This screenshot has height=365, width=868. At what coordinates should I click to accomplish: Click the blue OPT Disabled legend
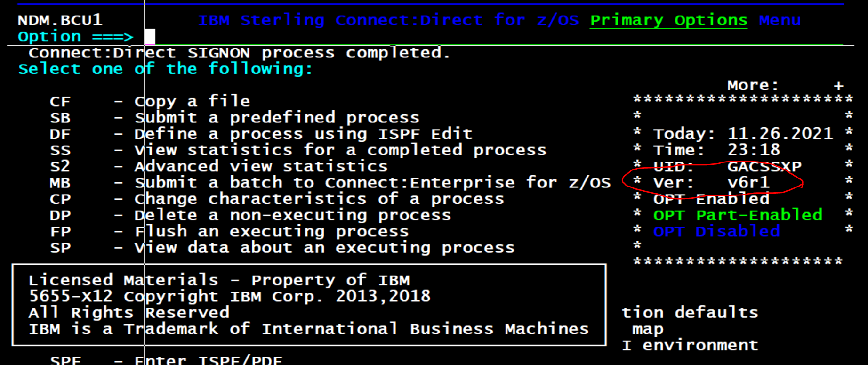[716, 232]
